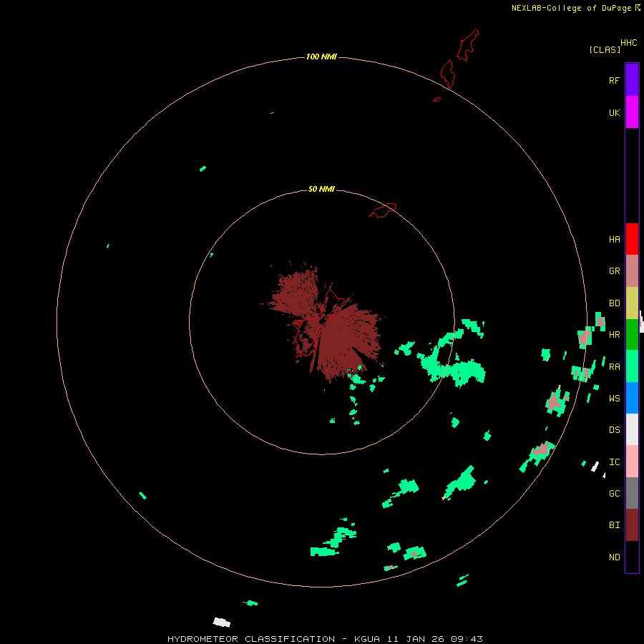Click the 100 NMI range ring label
The height and width of the screenshot is (644, 644).
coord(321,57)
